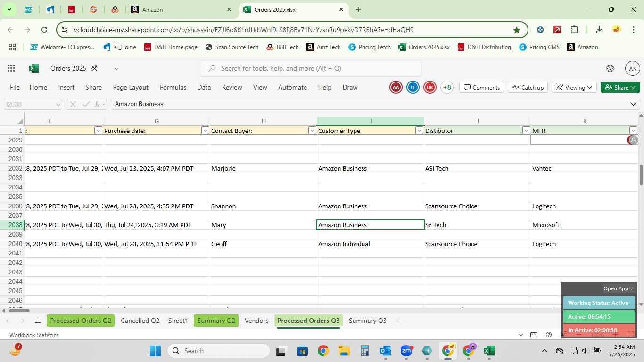Show the LT collaborator presence avatar
Image resolution: width=644 pixels, height=362 pixels.
point(413,87)
